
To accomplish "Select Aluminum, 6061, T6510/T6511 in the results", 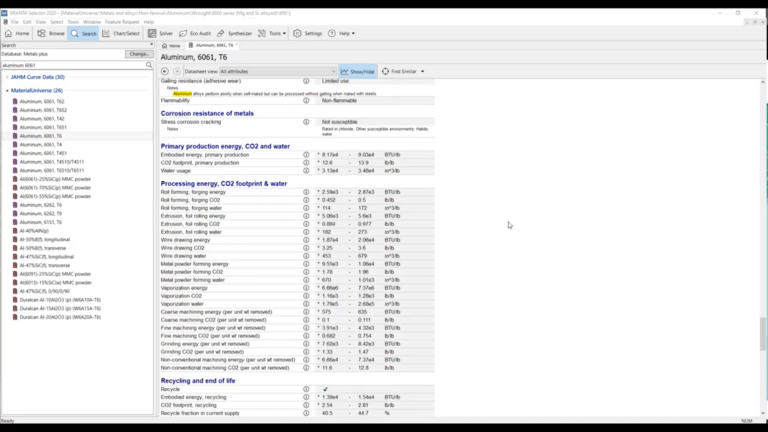I will pos(52,170).
